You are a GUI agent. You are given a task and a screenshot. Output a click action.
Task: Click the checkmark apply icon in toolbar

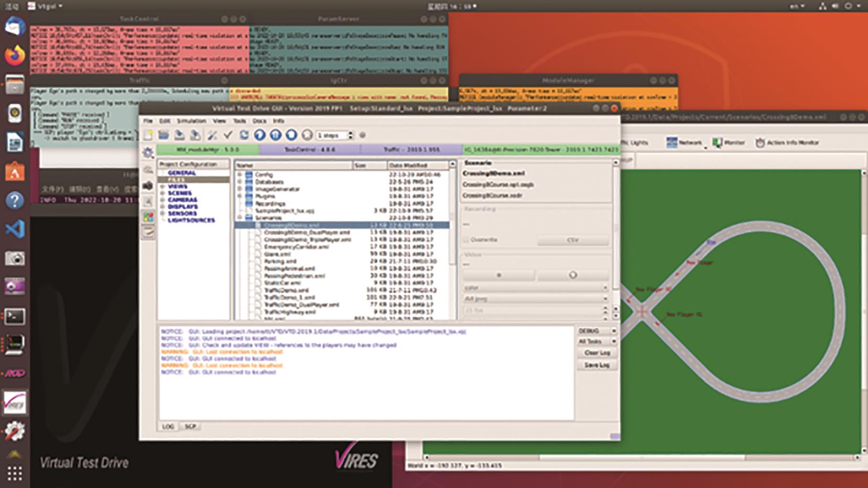point(228,135)
